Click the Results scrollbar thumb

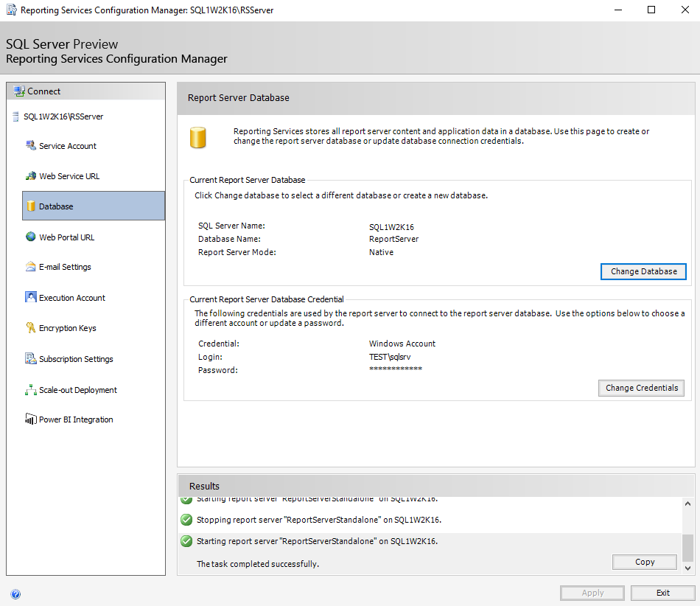pyautogui.click(x=687, y=548)
